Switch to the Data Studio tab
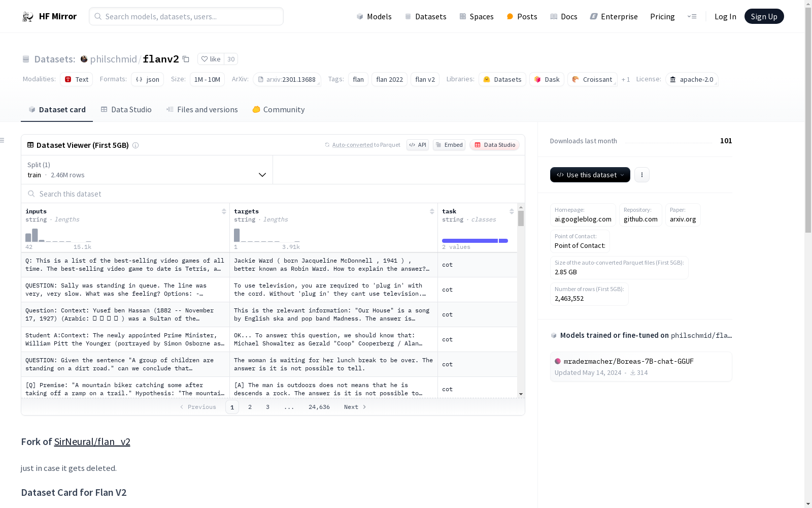812x508 pixels. [126, 110]
